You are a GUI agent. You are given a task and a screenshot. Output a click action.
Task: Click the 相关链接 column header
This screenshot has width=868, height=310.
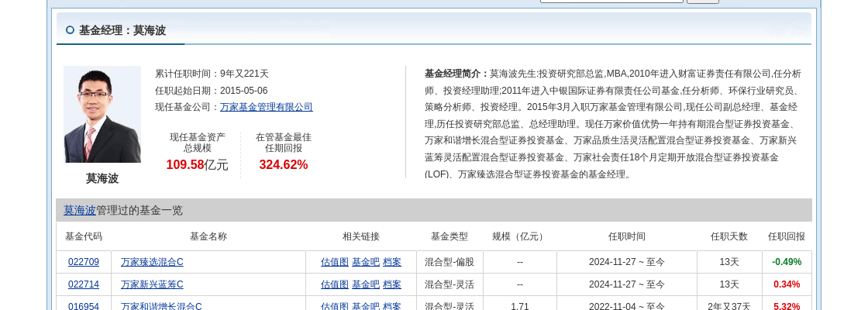[x=361, y=236]
